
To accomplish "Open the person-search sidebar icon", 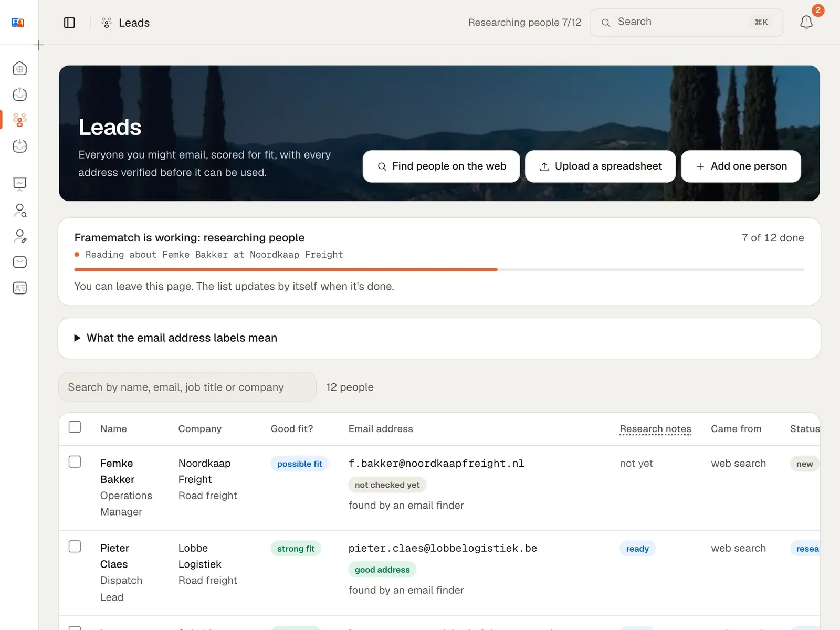I will tap(20, 211).
